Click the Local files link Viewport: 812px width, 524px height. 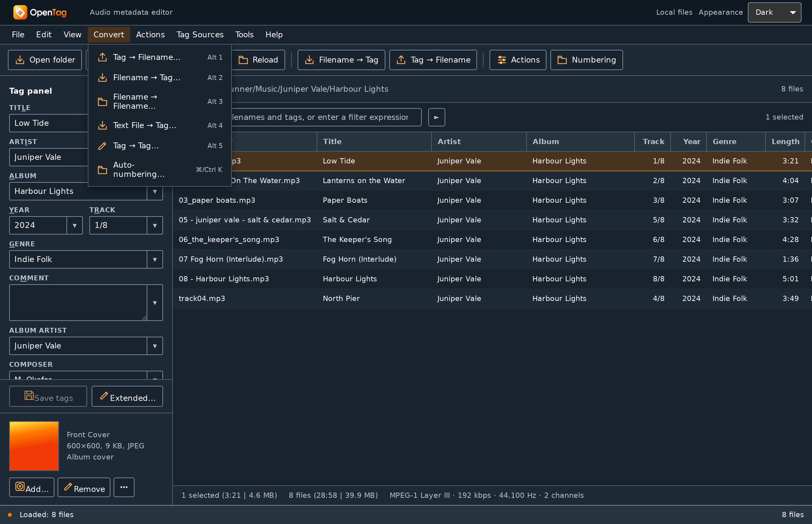tap(674, 12)
